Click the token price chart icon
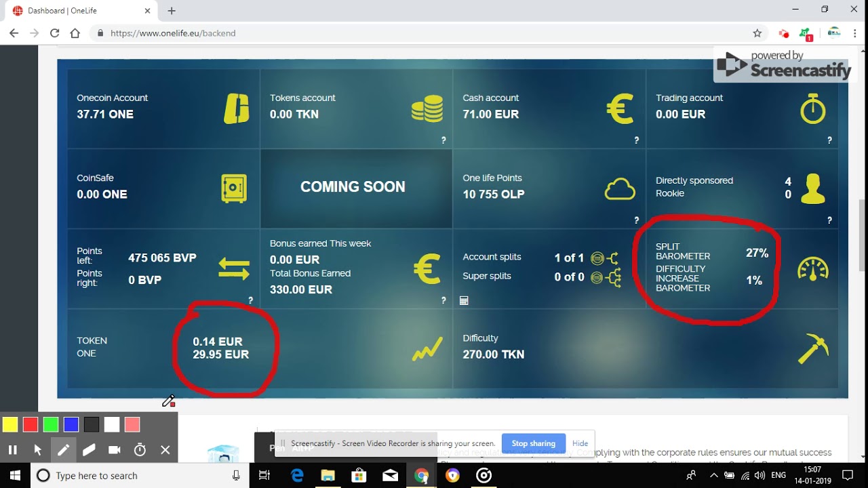868x488 pixels. [427, 350]
